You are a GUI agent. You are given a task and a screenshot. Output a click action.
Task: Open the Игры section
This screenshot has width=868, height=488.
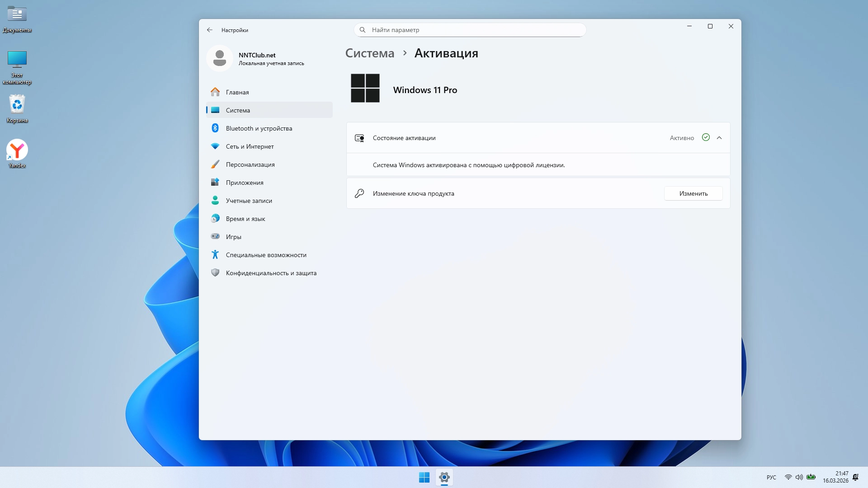pos(233,237)
